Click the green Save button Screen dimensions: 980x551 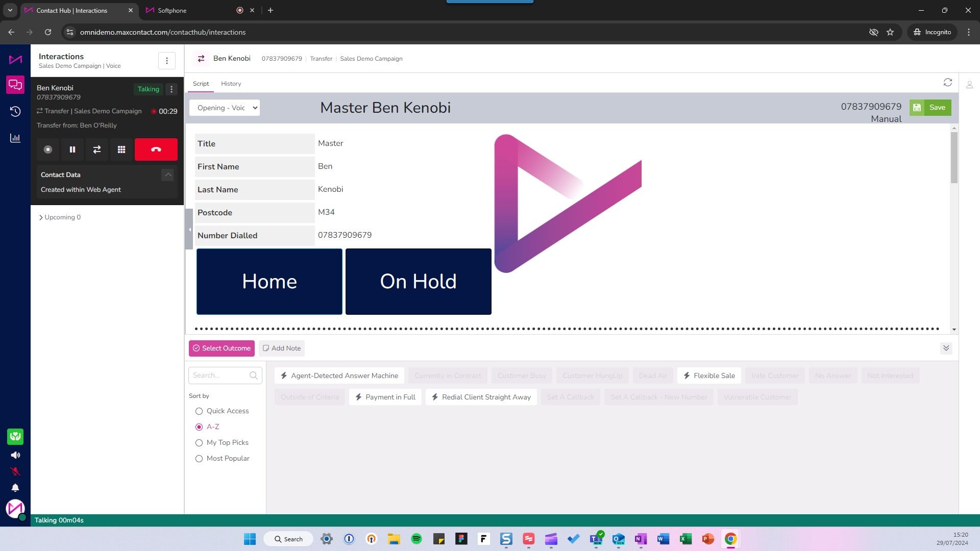coord(930,108)
